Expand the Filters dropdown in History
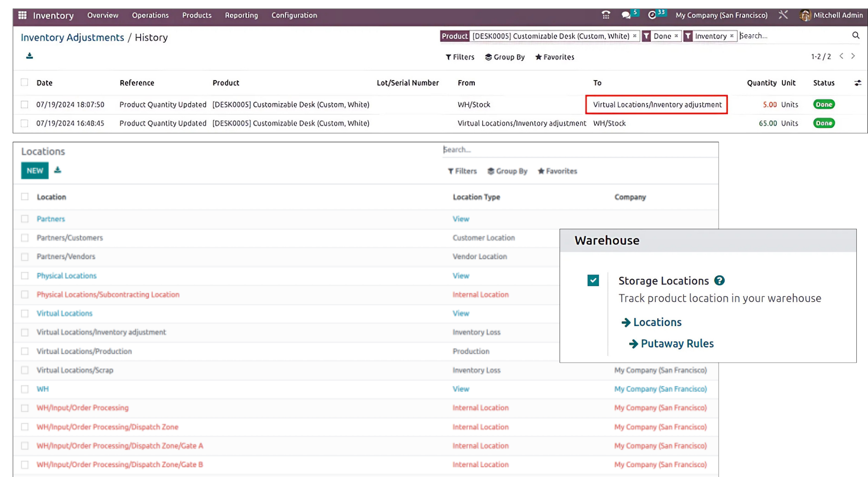Screen dimensions: 868x477 (x=460, y=57)
